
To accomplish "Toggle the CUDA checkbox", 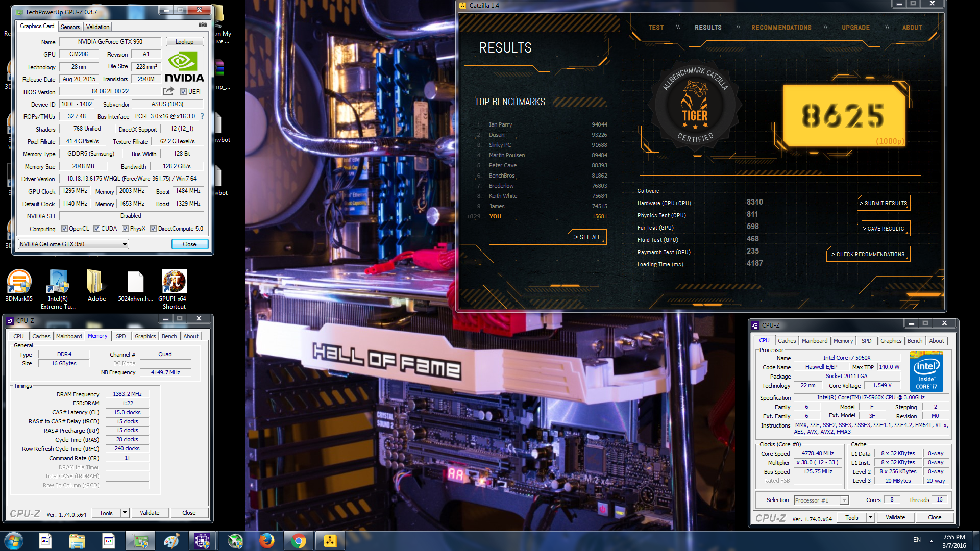I will click(x=96, y=229).
